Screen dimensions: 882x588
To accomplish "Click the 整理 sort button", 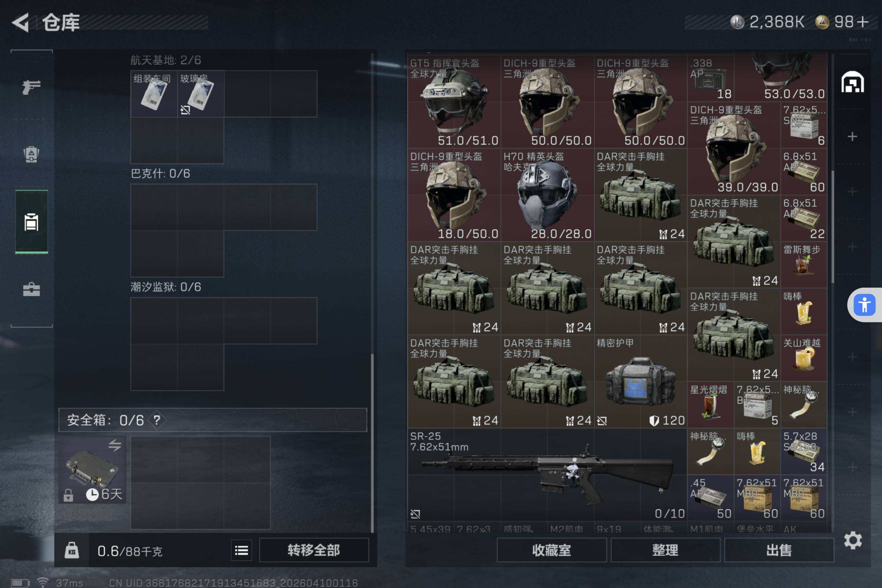I will (x=665, y=550).
